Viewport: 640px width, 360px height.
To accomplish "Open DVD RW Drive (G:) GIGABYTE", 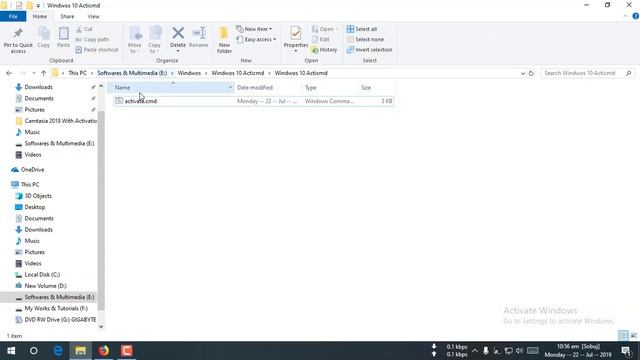I will click(60, 320).
